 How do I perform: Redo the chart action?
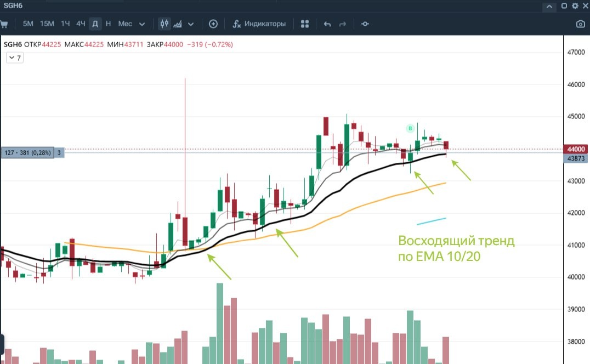point(342,24)
